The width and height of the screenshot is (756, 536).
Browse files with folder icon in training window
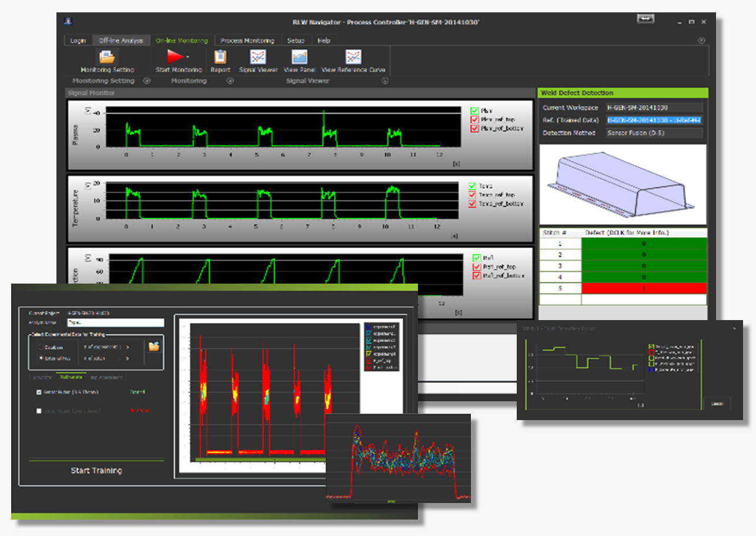[154, 347]
